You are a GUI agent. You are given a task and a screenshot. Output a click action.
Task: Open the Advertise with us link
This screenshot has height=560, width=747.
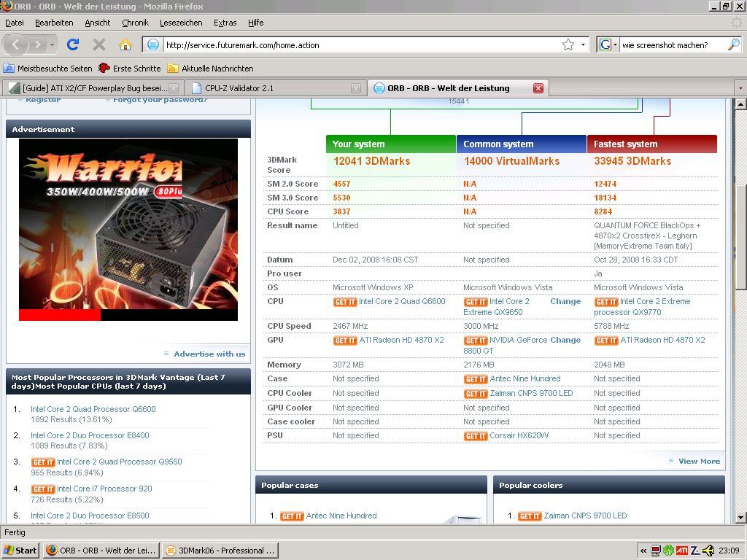(209, 354)
